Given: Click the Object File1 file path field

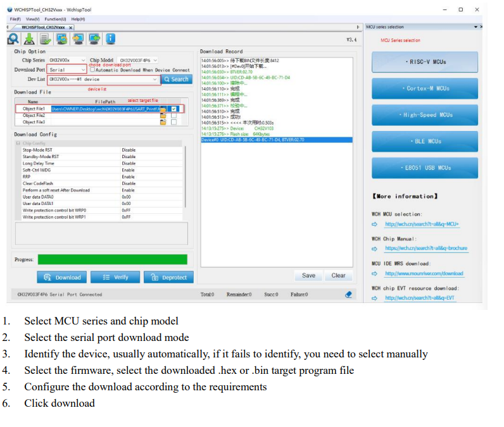Looking at the screenshot, I should pos(106,109).
